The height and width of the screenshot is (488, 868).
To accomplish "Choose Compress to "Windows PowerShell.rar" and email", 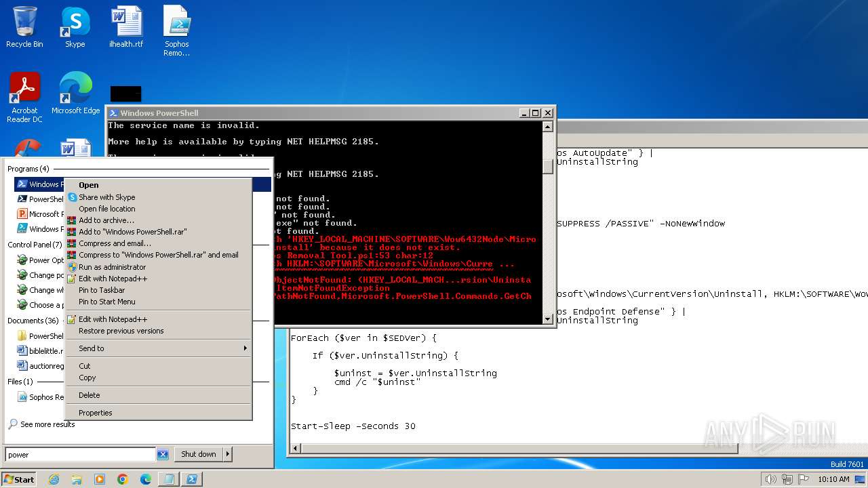I will (x=158, y=255).
